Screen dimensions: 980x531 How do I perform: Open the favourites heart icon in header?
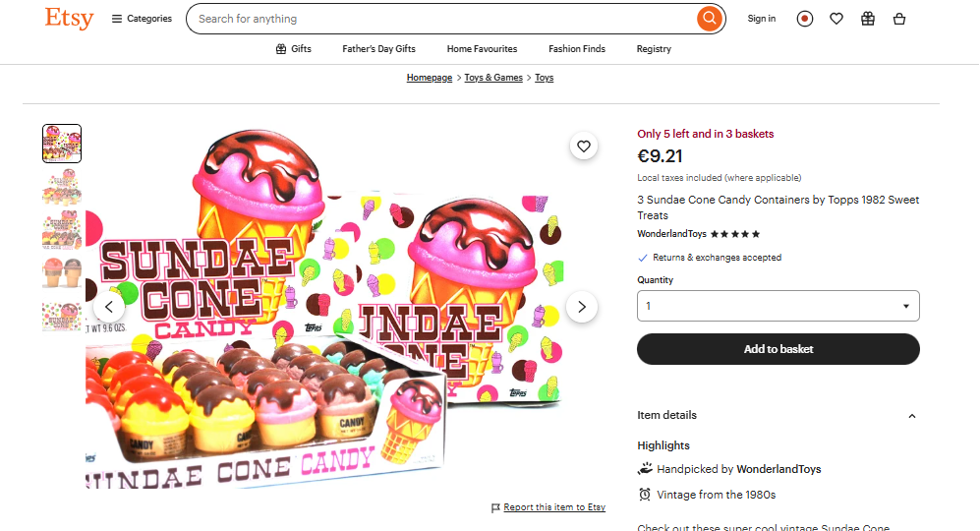click(x=836, y=19)
